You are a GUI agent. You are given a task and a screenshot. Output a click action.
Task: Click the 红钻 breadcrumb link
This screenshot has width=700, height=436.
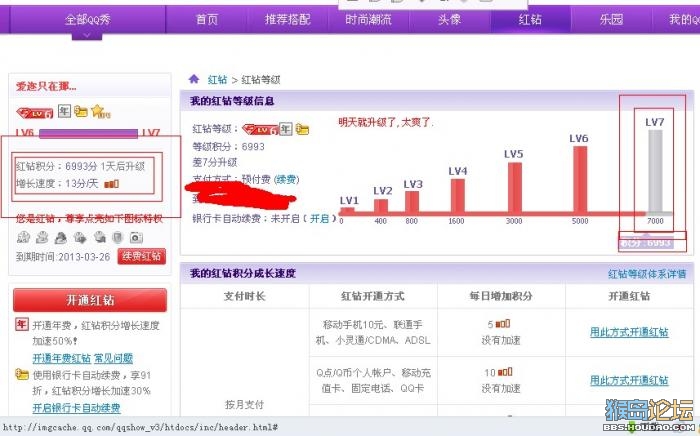(x=217, y=80)
